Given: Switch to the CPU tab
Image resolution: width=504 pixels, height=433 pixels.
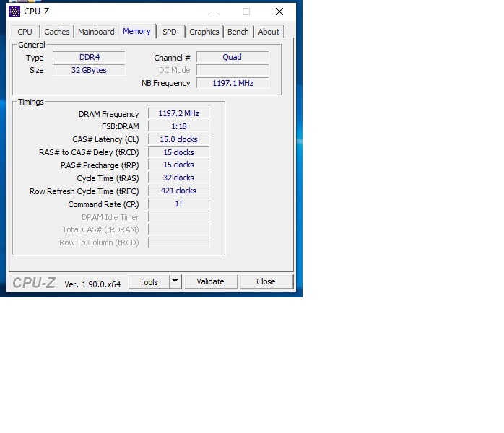Looking at the screenshot, I should [x=25, y=32].
